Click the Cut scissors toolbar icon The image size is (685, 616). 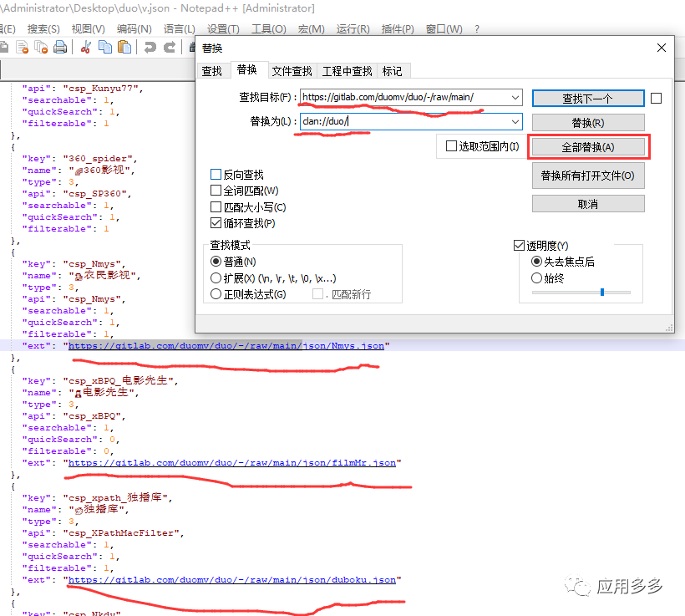pyautogui.click(x=85, y=48)
